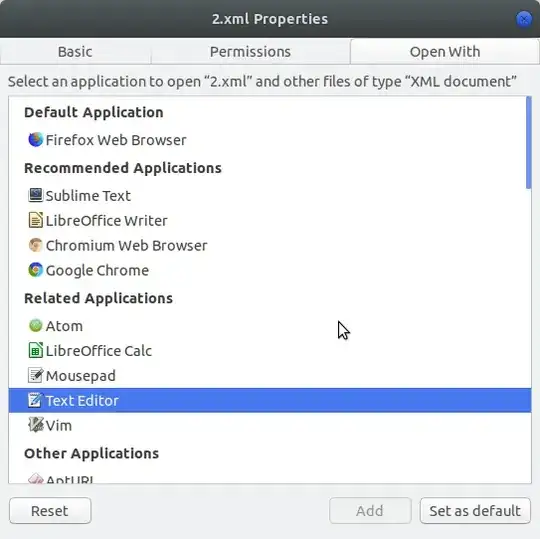Pick the LibreOffice Calc icon
The image size is (540, 539).
(x=35, y=350)
